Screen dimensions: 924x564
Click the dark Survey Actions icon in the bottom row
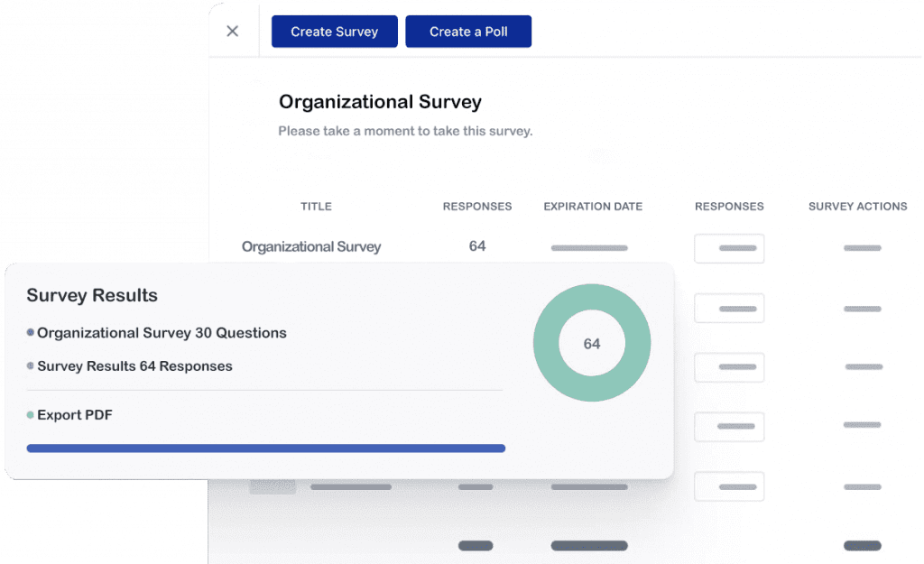(x=863, y=545)
